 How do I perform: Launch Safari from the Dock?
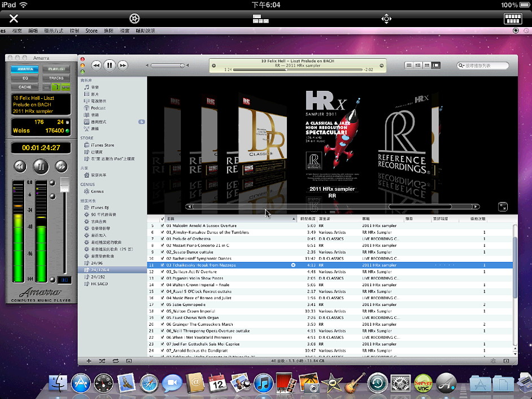(x=149, y=383)
